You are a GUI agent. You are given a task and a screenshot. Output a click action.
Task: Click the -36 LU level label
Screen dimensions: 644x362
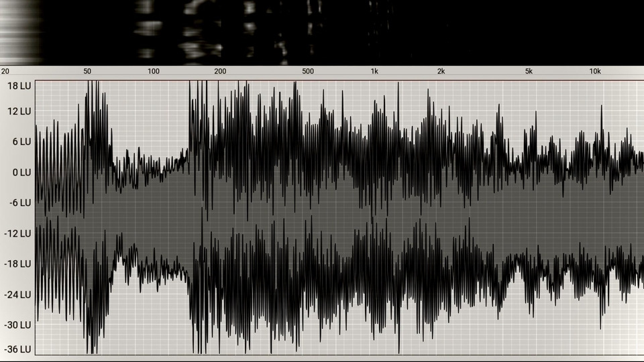coord(17,349)
